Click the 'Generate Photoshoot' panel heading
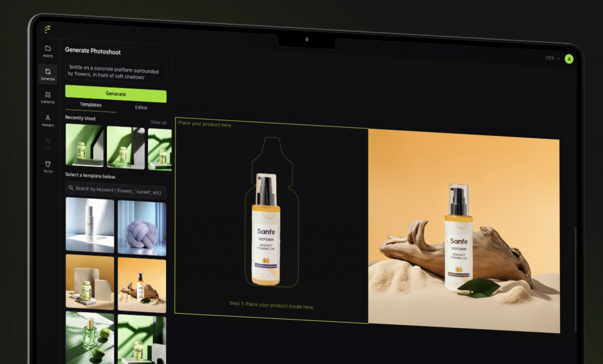The image size is (603, 364). coord(93,51)
